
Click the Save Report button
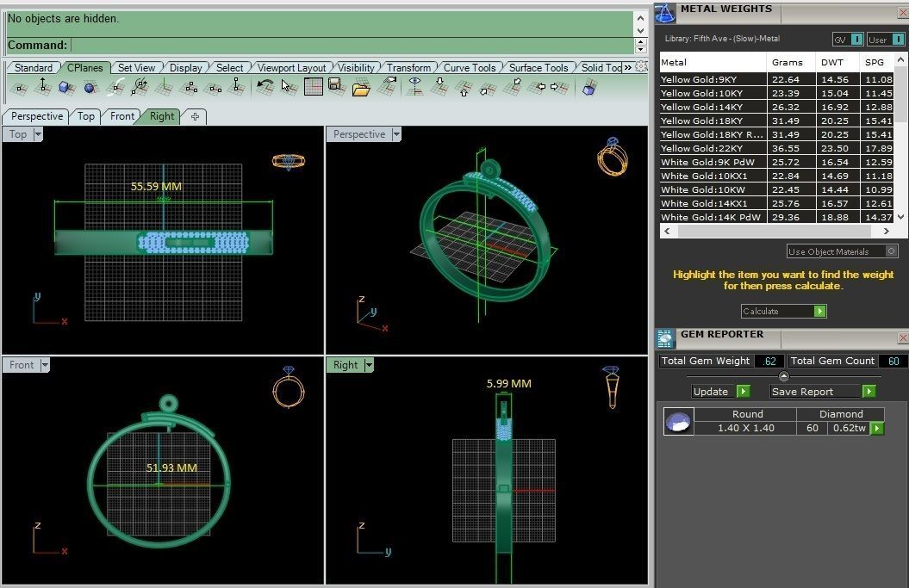823,392
